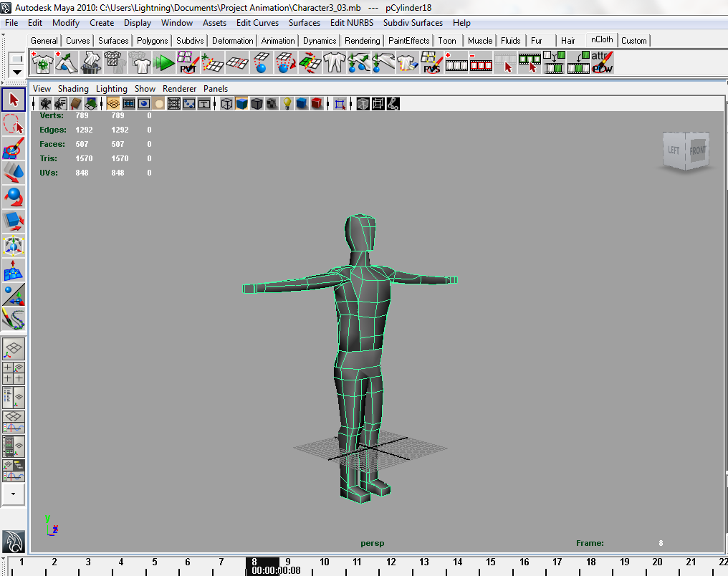
Task: Activate the Lasso selection tool
Action: 13,125
